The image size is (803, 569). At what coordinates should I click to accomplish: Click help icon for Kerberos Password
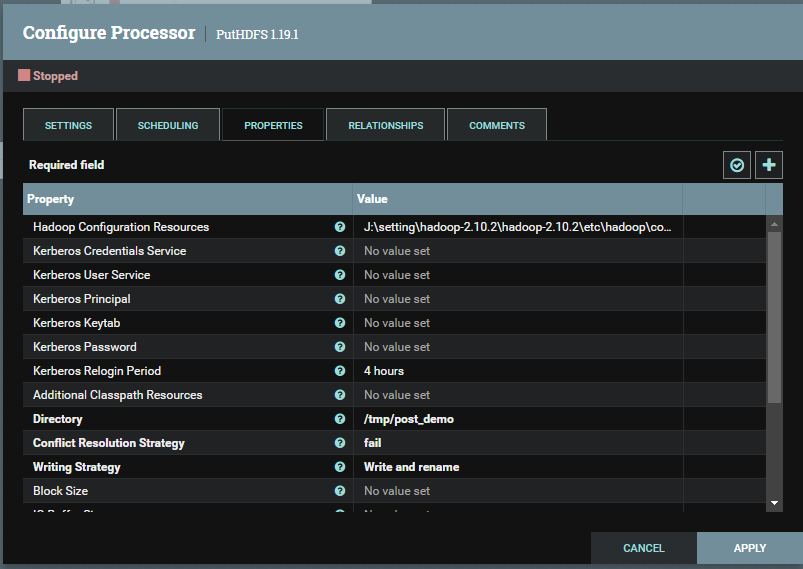pyautogui.click(x=340, y=347)
